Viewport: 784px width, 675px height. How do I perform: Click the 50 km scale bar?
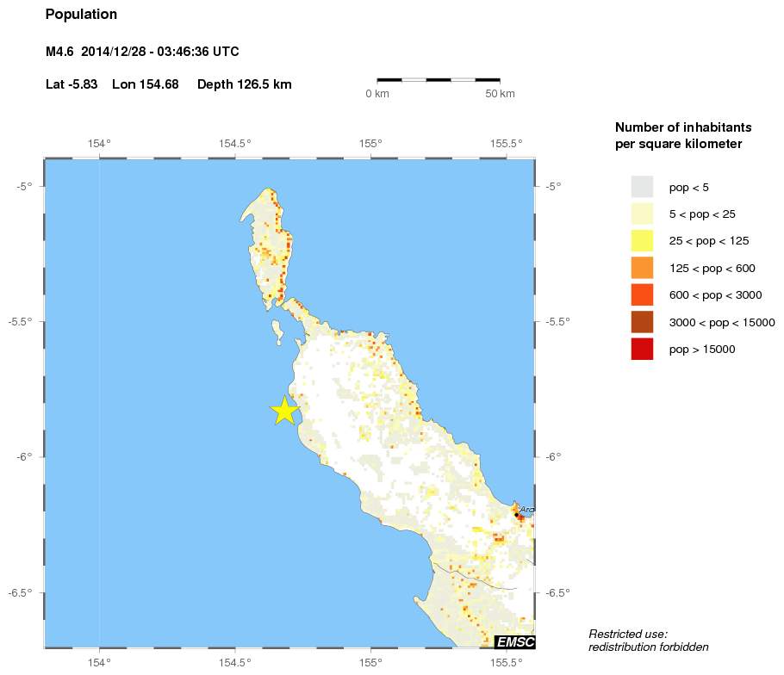coord(439,80)
